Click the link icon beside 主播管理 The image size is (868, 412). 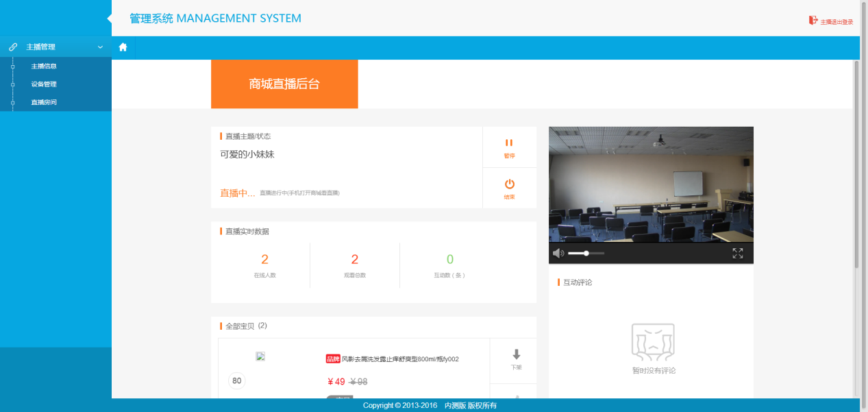[x=13, y=47]
